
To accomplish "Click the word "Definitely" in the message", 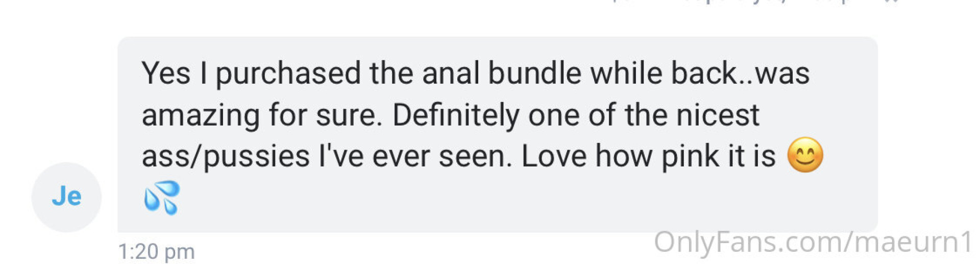I will point(455,115).
